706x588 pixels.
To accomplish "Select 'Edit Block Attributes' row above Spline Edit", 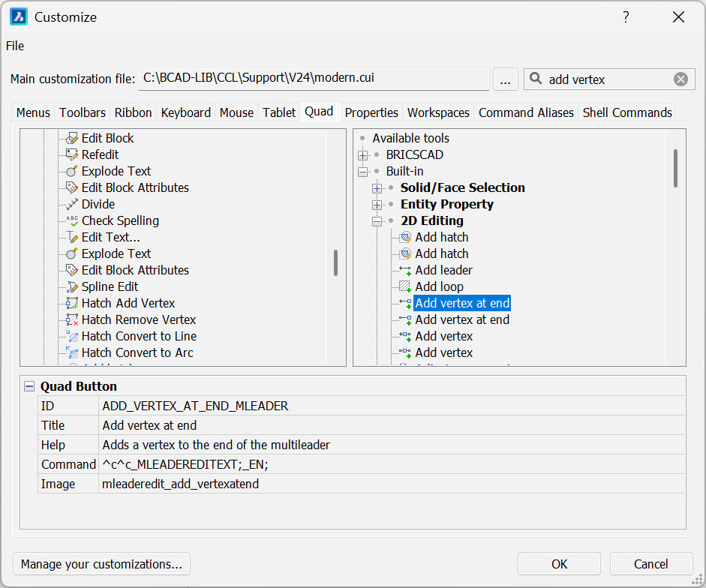I will 135,271.
